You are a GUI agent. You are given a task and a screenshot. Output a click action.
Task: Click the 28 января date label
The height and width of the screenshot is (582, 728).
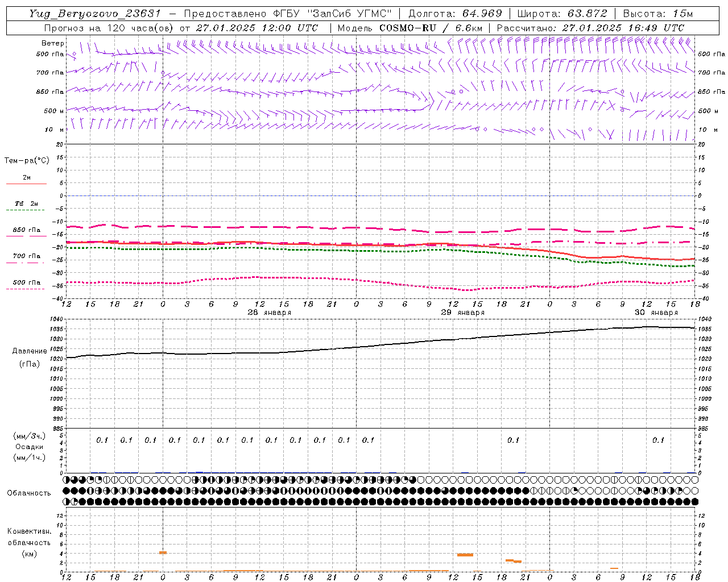269,313
